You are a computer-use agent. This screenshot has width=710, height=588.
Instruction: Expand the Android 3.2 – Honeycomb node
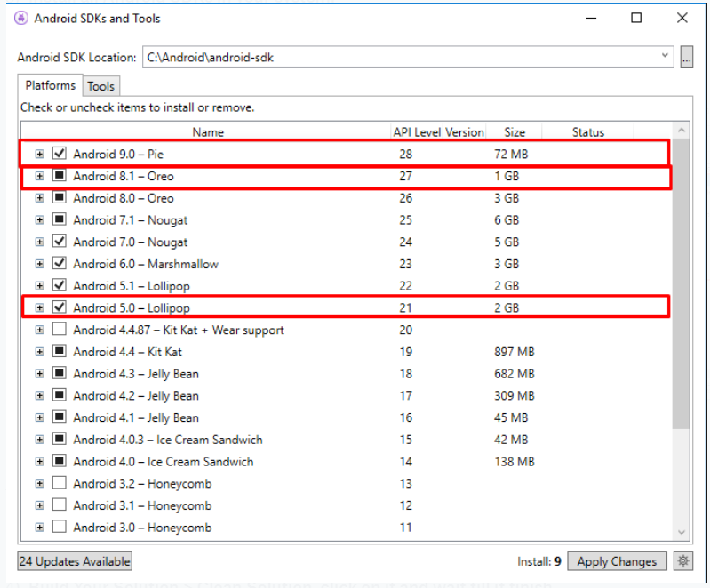40,483
